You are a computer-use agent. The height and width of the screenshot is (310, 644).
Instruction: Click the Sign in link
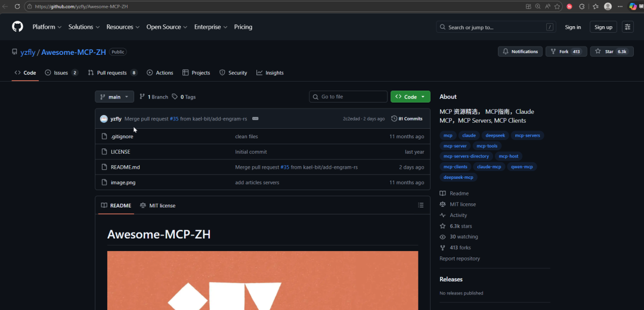572,27
